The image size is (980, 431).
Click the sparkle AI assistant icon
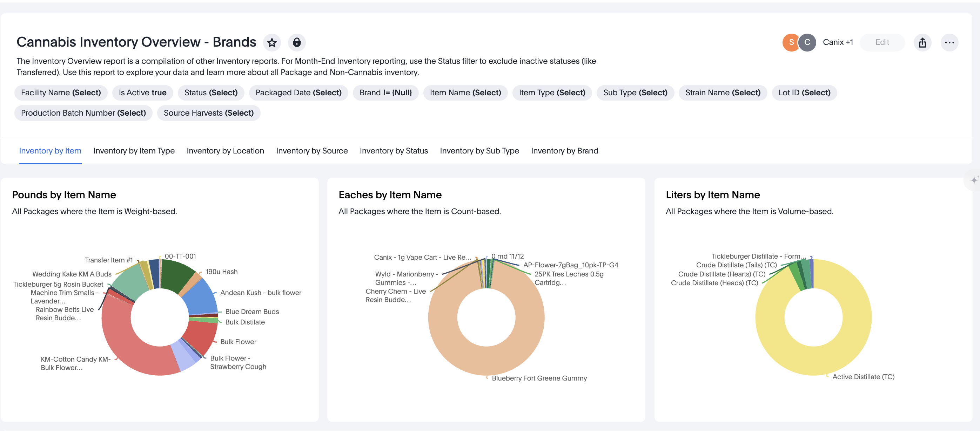(974, 180)
